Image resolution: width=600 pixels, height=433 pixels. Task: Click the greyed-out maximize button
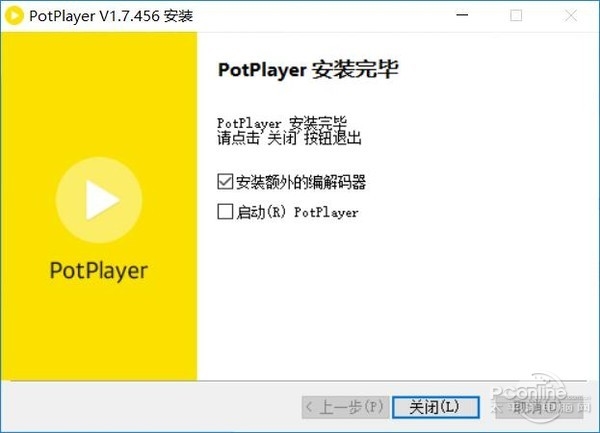(516, 15)
